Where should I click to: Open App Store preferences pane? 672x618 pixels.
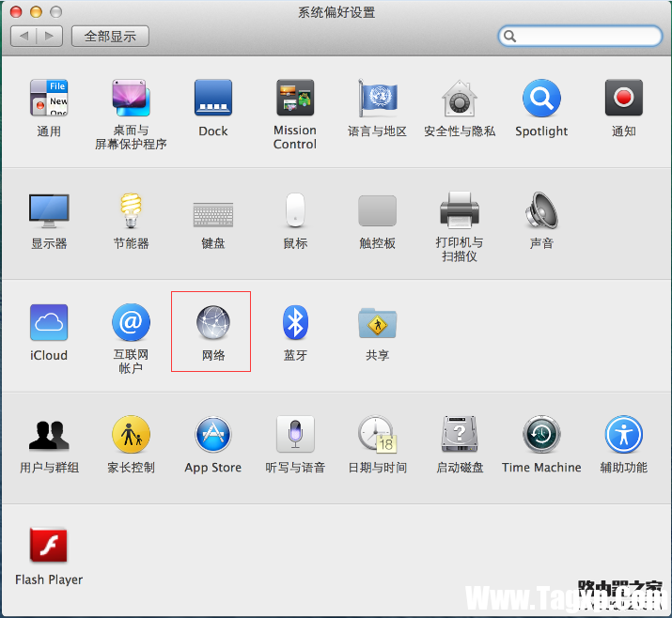coord(213,434)
